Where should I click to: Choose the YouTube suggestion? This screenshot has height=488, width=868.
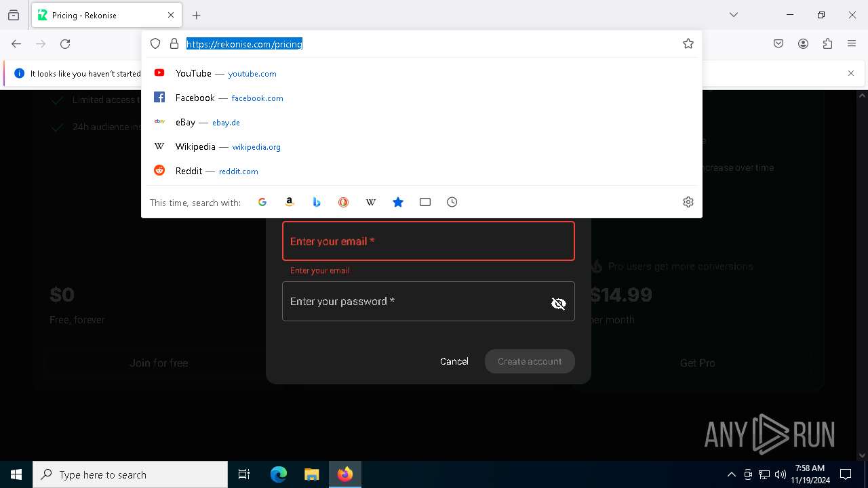(422, 73)
